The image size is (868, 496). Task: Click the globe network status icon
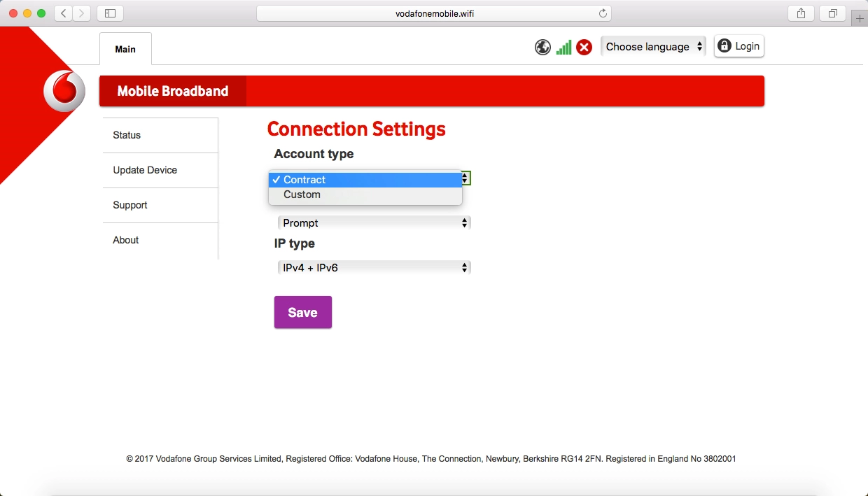[x=542, y=47]
